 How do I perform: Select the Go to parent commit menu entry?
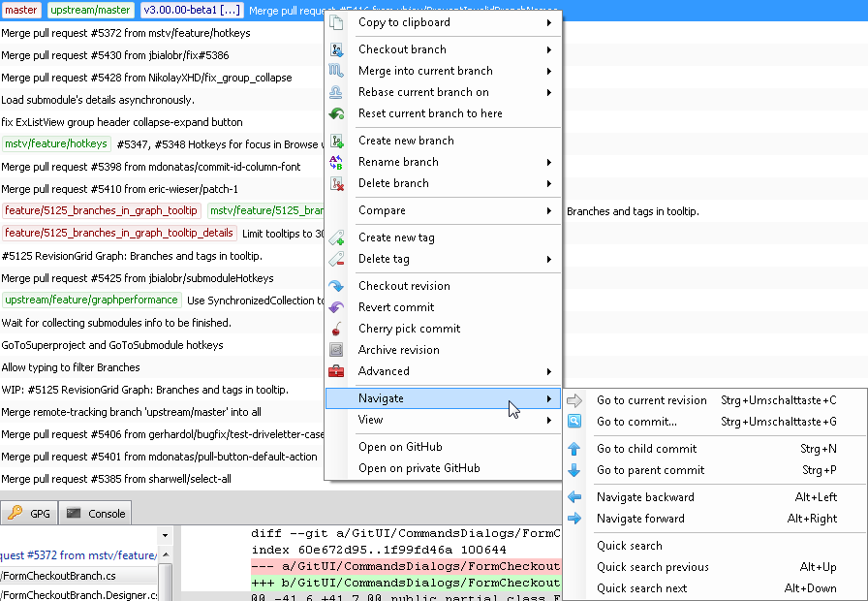650,469
